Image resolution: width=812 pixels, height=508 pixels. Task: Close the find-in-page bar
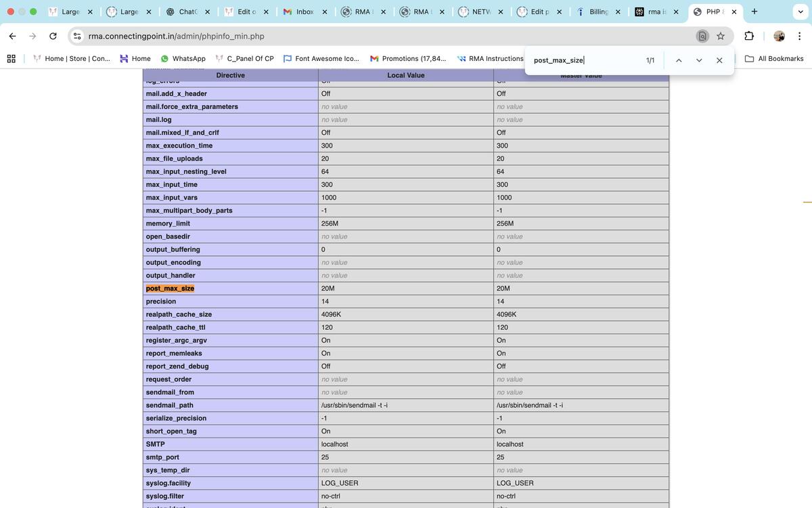tap(719, 60)
